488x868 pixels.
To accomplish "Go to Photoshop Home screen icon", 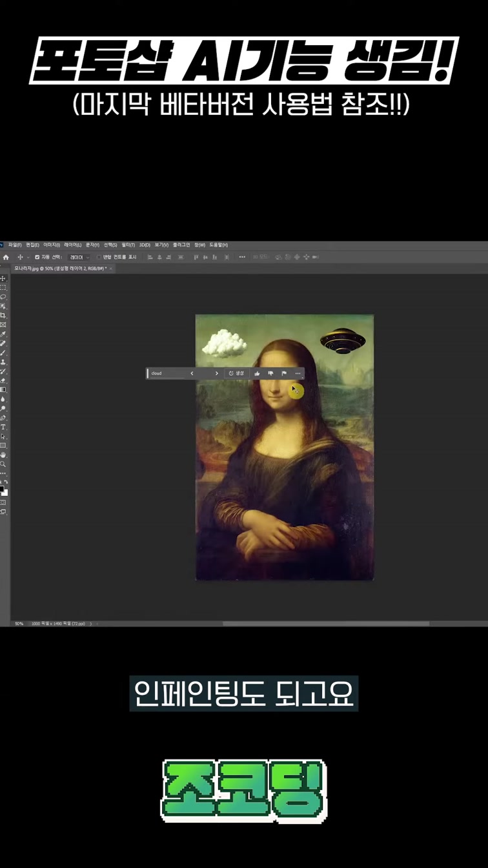I will point(6,257).
